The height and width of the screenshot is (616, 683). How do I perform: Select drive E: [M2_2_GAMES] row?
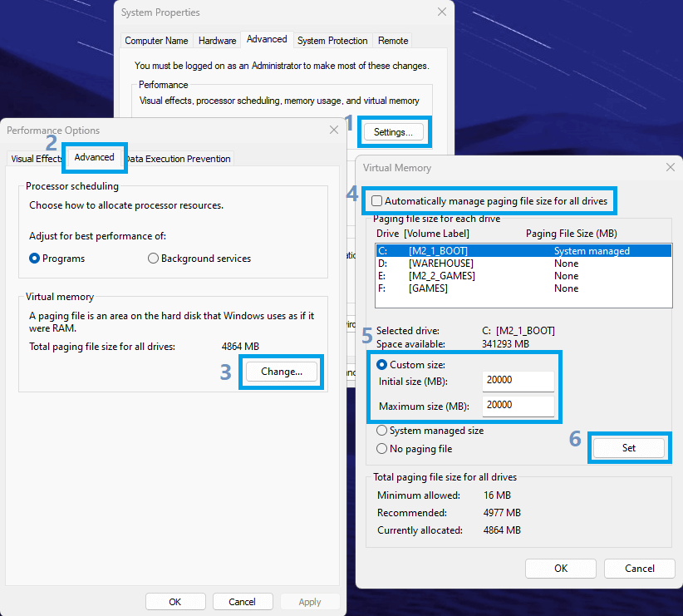click(523, 275)
